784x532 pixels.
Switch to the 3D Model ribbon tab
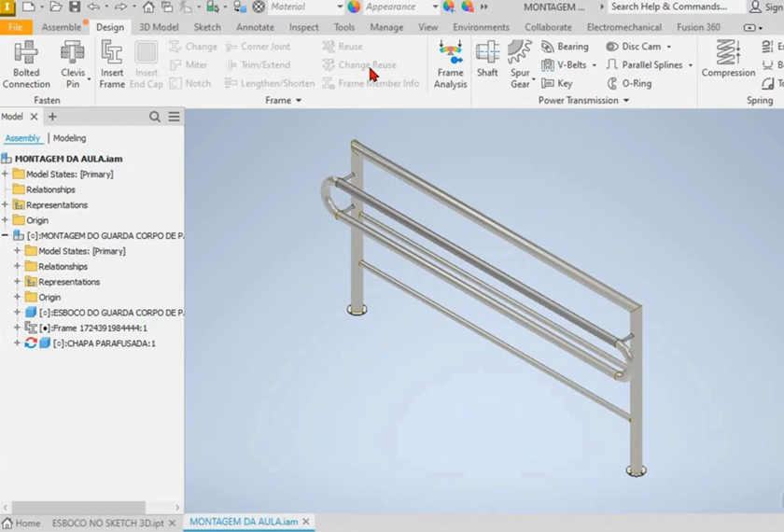click(159, 27)
